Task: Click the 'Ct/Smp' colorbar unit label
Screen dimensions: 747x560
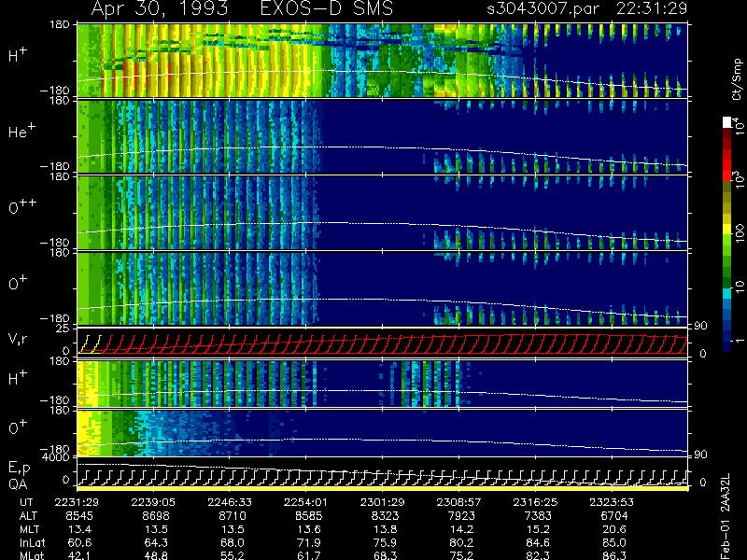Action: click(738, 79)
